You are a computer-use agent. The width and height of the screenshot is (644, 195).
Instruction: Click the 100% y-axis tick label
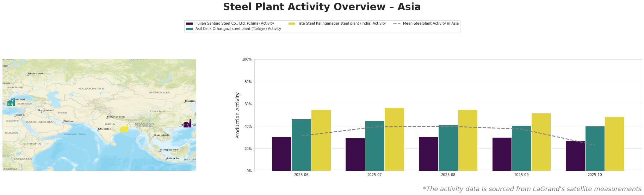pyautogui.click(x=247, y=59)
